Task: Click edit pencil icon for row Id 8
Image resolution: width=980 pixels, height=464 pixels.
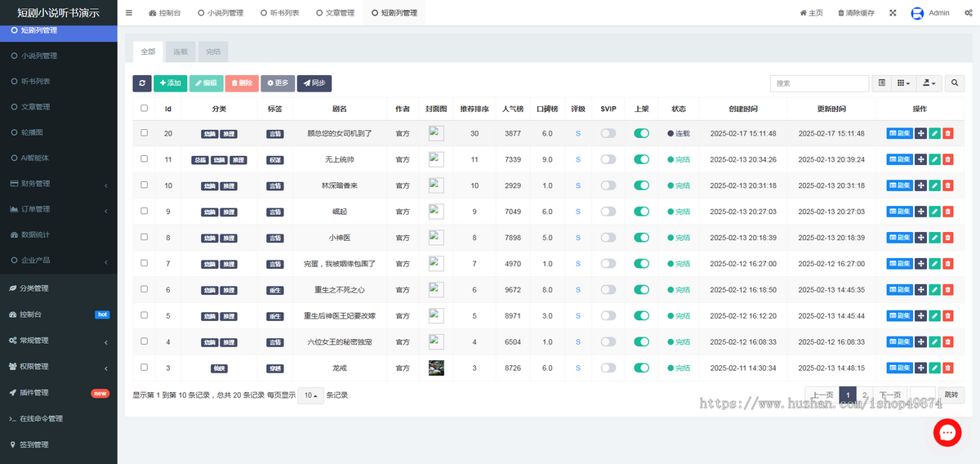Action: pos(934,238)
